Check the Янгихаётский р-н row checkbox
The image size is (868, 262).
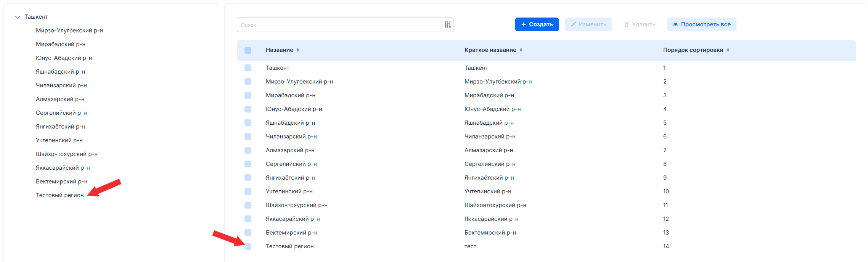coord(248,178)
